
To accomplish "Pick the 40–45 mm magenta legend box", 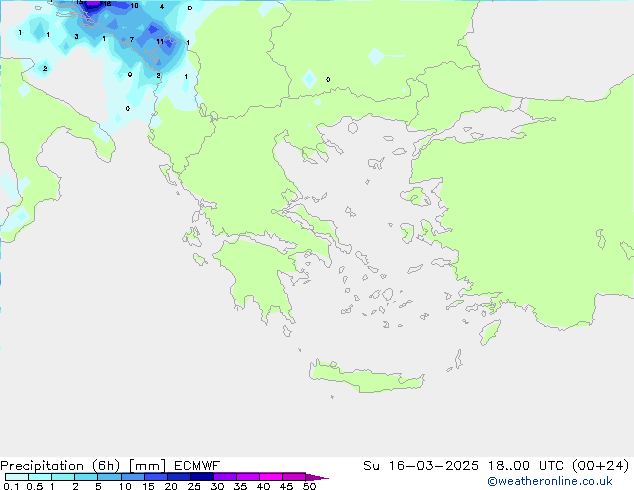I will [271, 477].
